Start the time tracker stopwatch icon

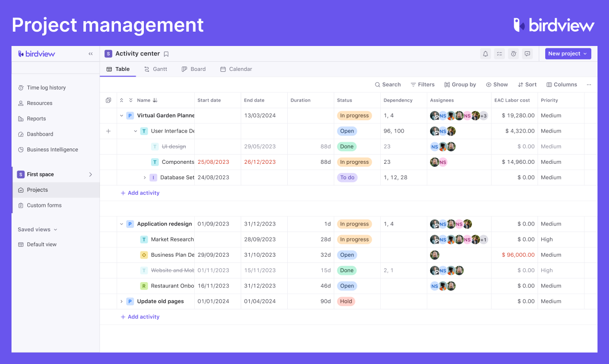(513, 54)
